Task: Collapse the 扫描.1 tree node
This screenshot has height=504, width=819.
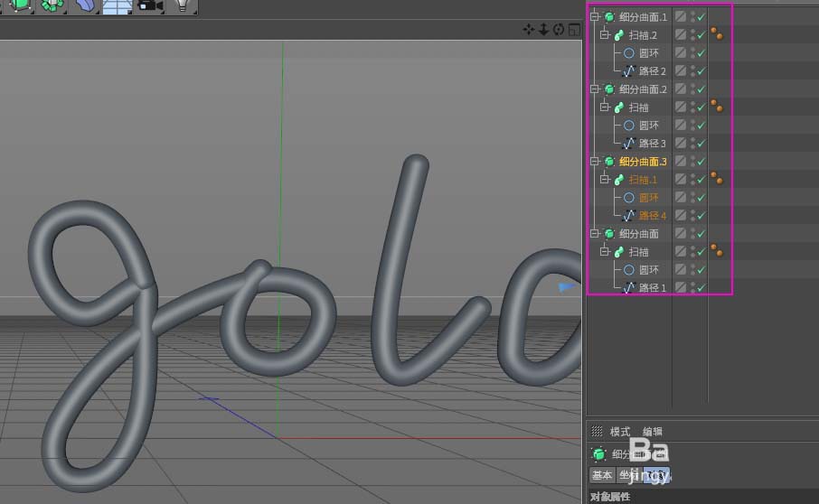Action: pyautogui.click(x=605, y=180)
